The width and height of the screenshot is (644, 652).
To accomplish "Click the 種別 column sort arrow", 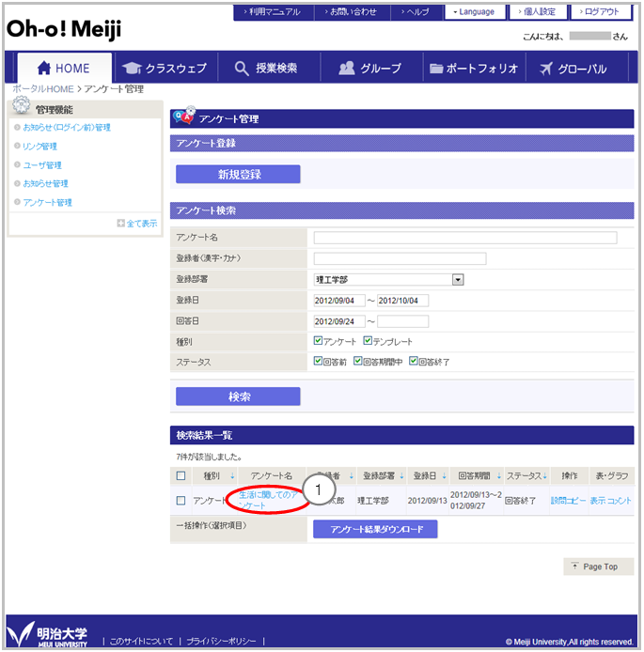I will click(x=232, y=475).
